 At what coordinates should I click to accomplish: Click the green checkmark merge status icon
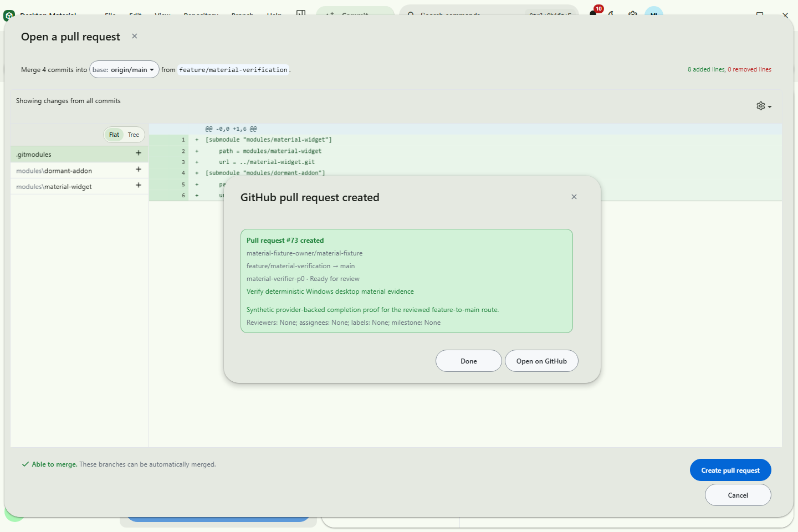pyautogui.click(x=25, y=464)
